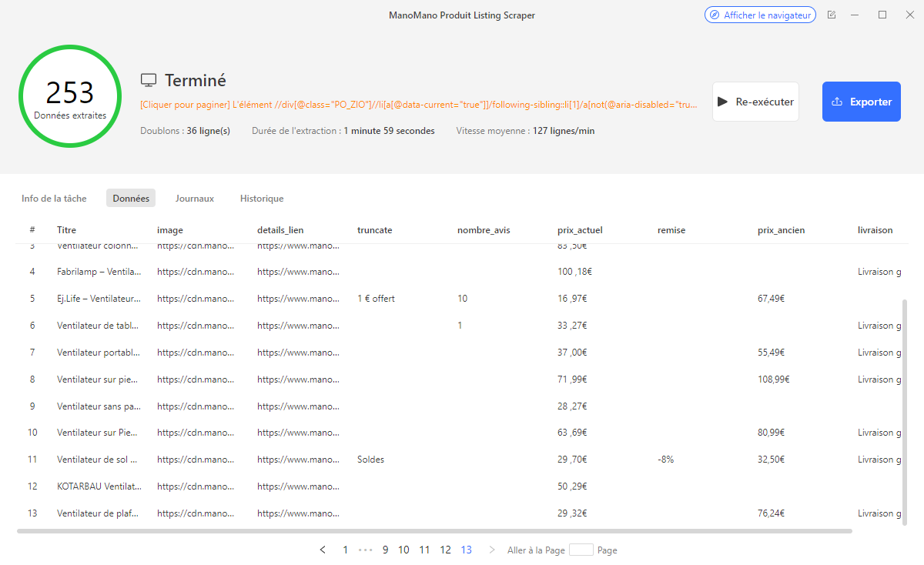Go to page 11 in pagination
The width and height of the screenshot is (924, 565).
[x=424, y=550]
